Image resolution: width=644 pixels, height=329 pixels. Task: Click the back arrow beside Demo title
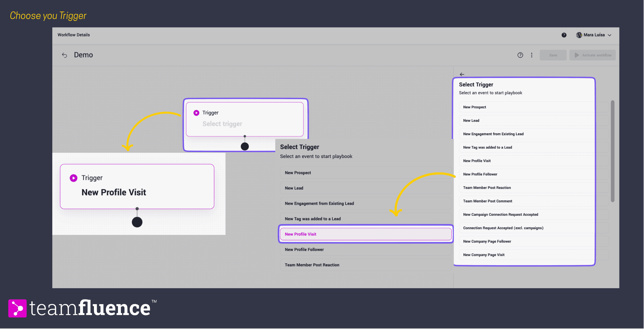(64, 55)
